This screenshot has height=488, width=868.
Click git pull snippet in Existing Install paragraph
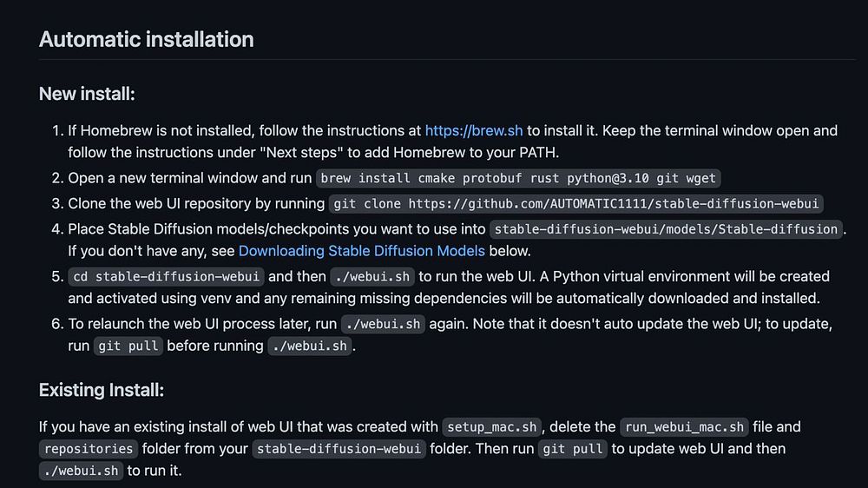573,449
